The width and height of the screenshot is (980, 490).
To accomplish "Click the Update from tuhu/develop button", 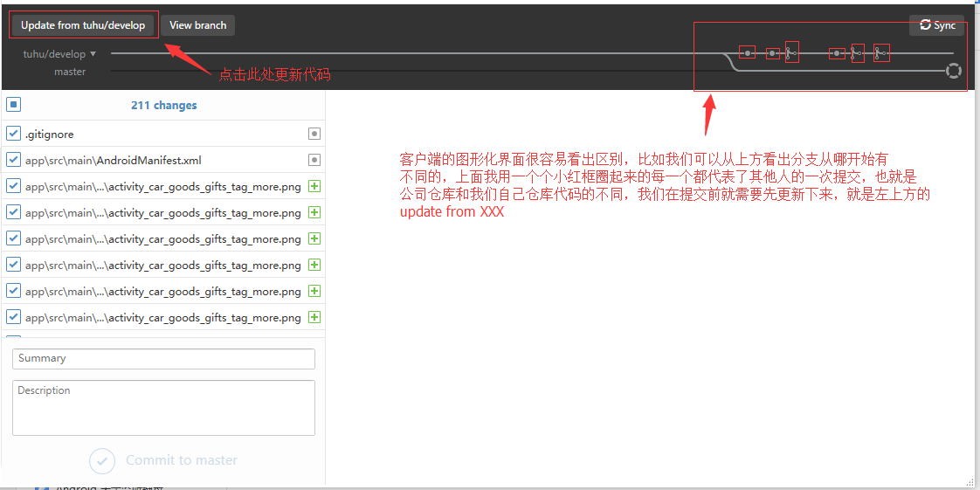I will tap(83, 25).
